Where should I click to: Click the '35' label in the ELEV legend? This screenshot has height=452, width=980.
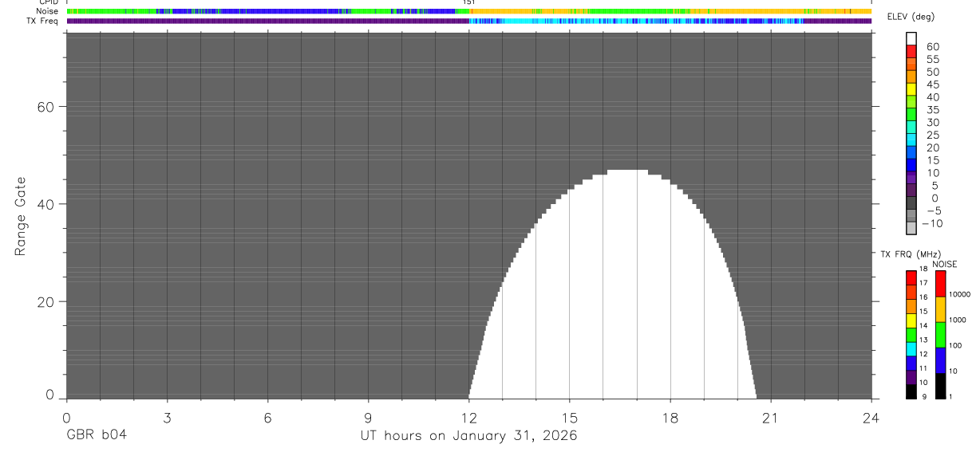click(x=933, y=110)
